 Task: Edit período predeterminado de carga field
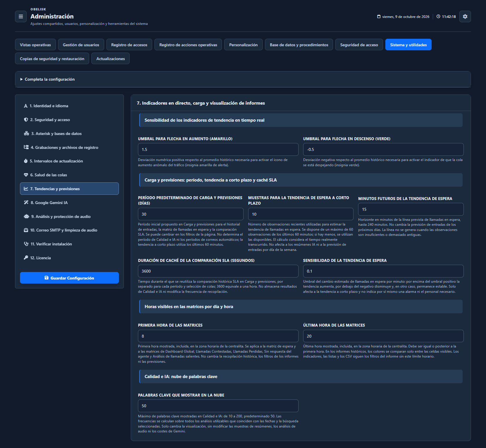(191, 214)
